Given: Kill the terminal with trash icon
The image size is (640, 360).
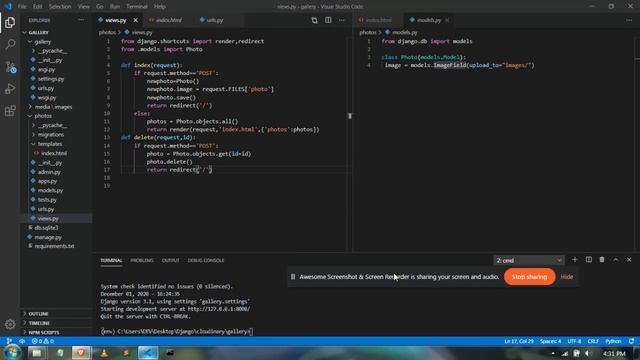Looking at the screenshot, I should click(602, 260).
